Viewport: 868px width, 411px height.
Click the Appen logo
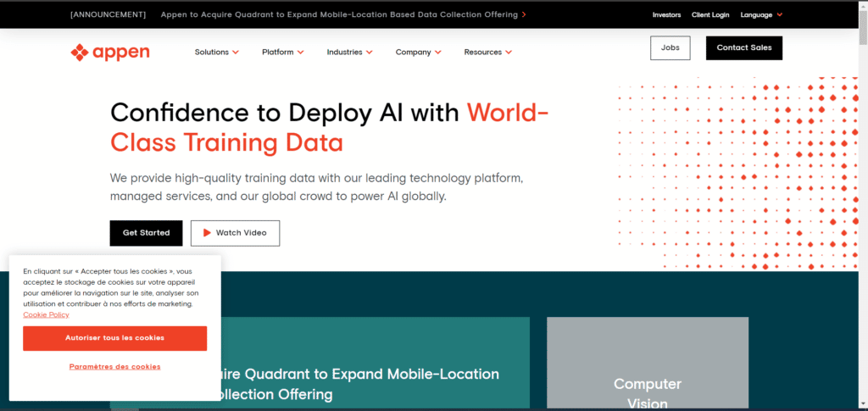click(110, 52)
